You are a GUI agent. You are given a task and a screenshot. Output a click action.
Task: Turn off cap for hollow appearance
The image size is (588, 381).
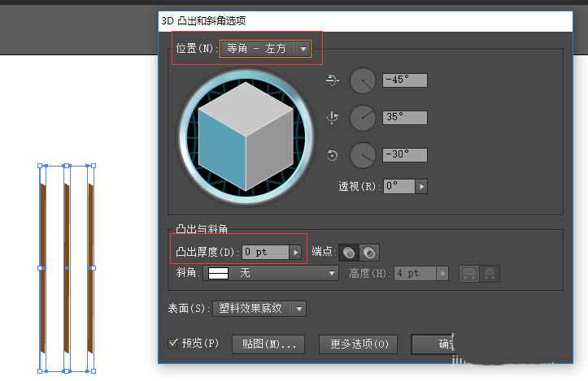pos(369,253)
